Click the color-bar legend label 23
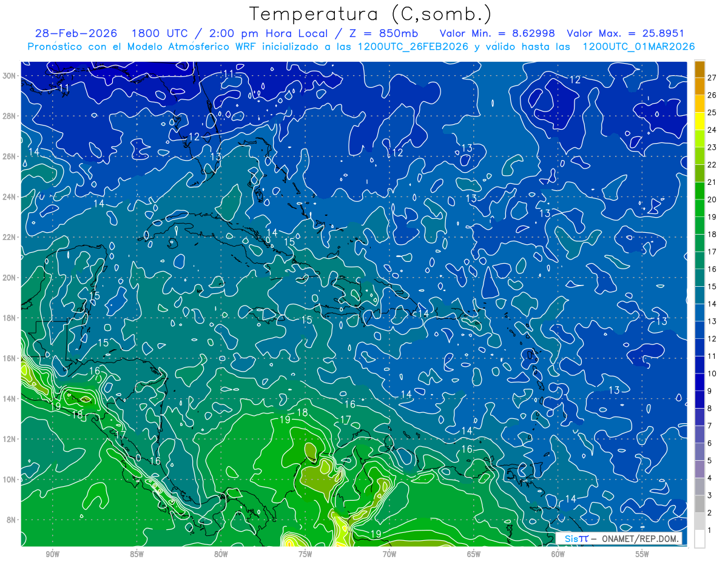728x562 pixels. [x=712, y=147]
